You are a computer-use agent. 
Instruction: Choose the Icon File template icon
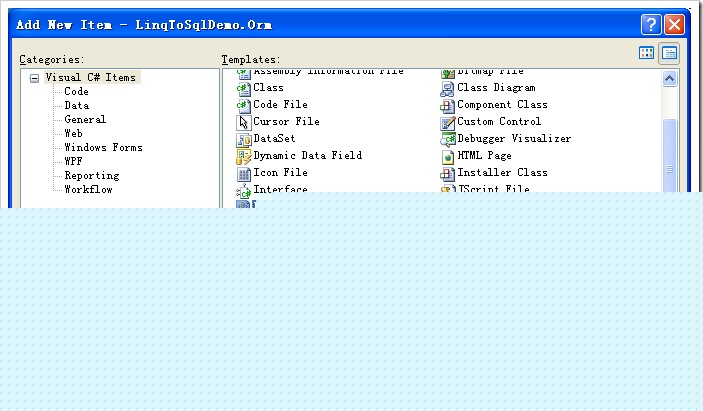(243, 173)
